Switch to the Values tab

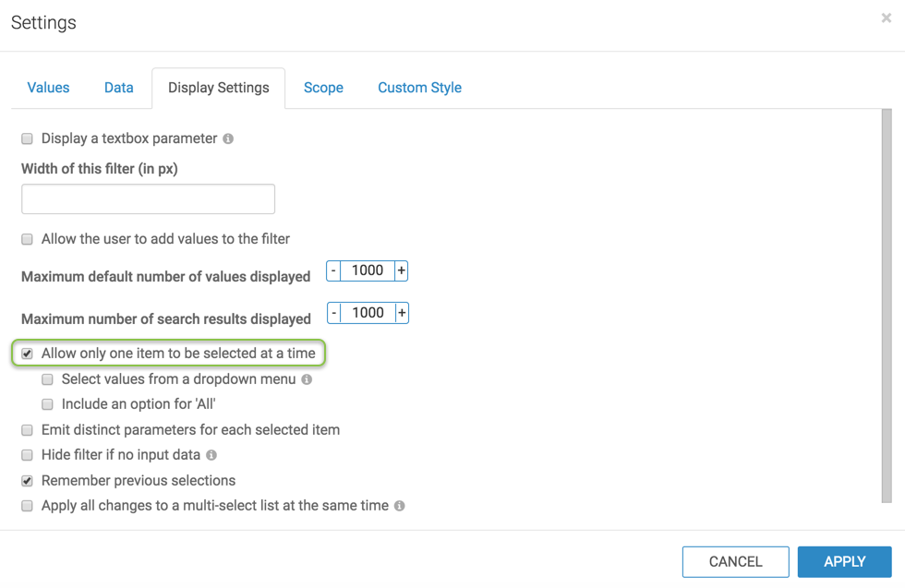48,88
